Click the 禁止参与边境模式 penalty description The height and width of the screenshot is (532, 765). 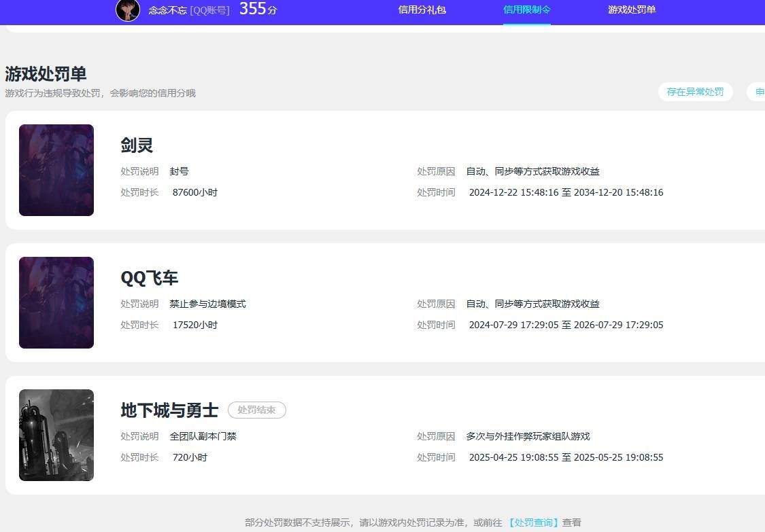208,304
